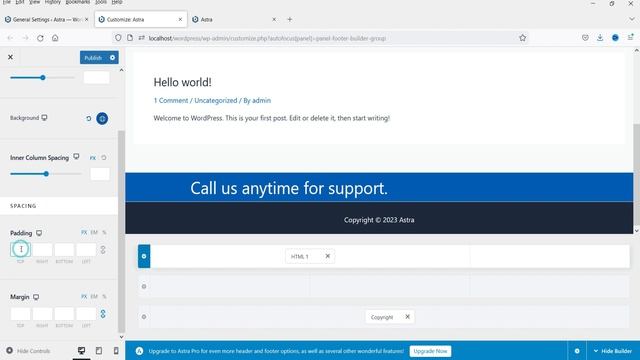
Task: Select PX unit for Inner Column Spacing
Action: click(93, 158)
